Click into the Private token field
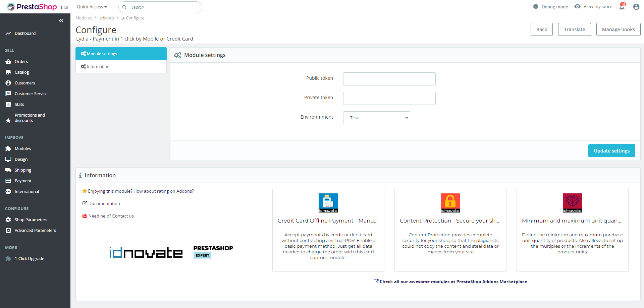The height and width of the screenshot is (308, 644). point(389,99)
